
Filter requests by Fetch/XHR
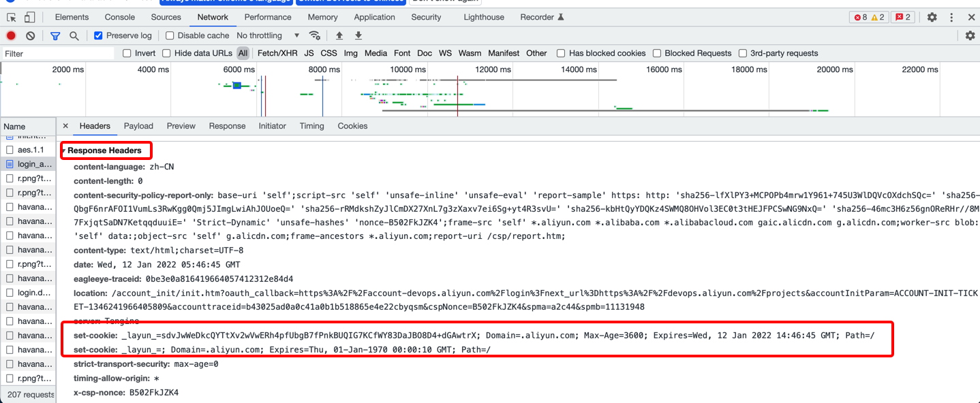click(x=277, y=53)
